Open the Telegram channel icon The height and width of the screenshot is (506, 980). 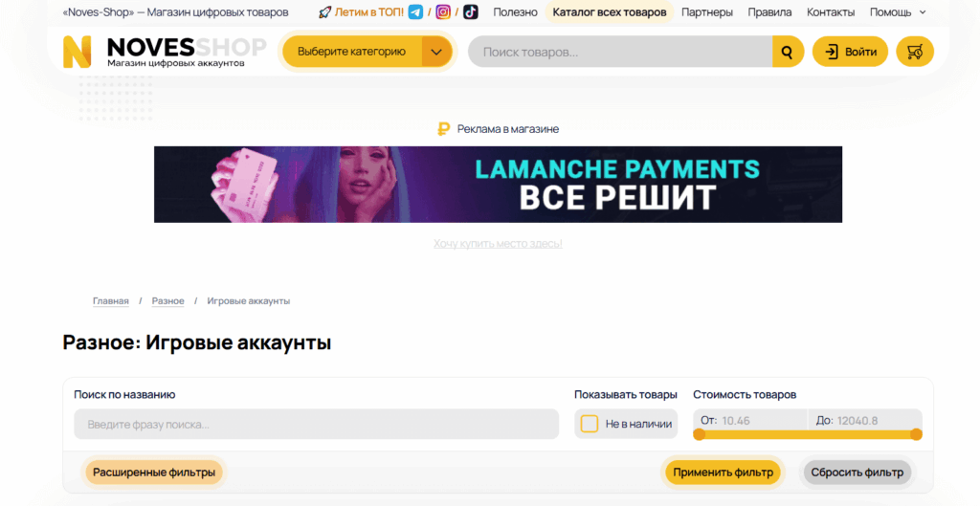(415, 11)
